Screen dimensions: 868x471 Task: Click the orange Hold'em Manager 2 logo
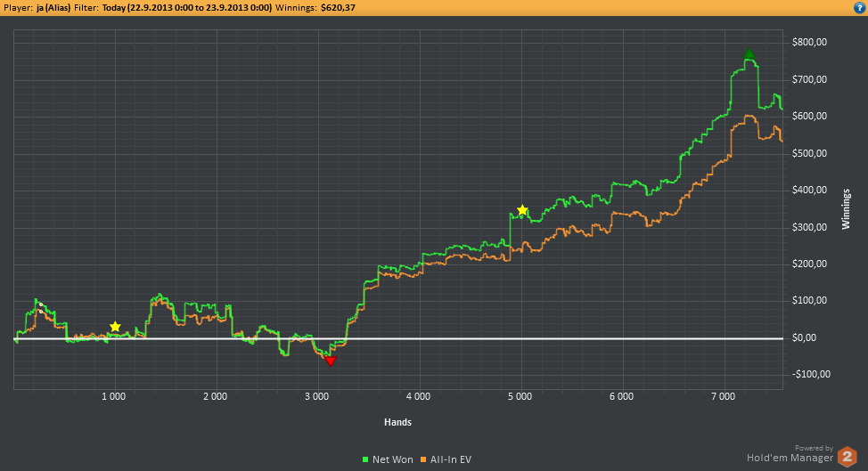pyautogui.click(x=847, y=456)
